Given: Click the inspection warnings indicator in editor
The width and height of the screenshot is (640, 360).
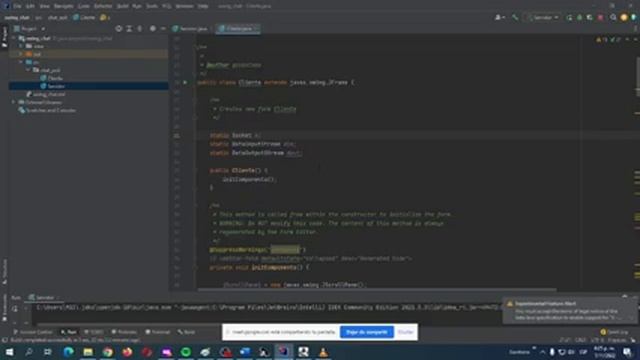Looking at the screenshot, I should pyautogui.click(x=610, y=40).
